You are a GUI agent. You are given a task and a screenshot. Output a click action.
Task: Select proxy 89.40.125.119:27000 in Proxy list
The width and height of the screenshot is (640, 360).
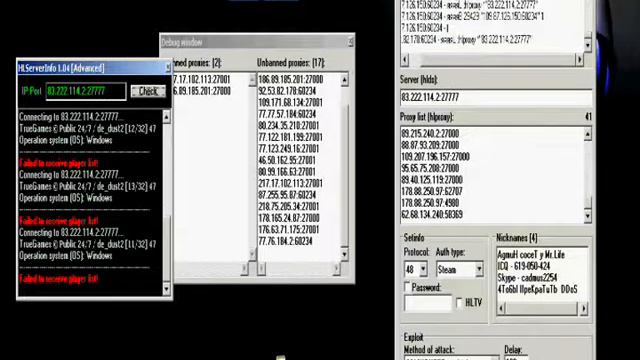coord(432,180)
